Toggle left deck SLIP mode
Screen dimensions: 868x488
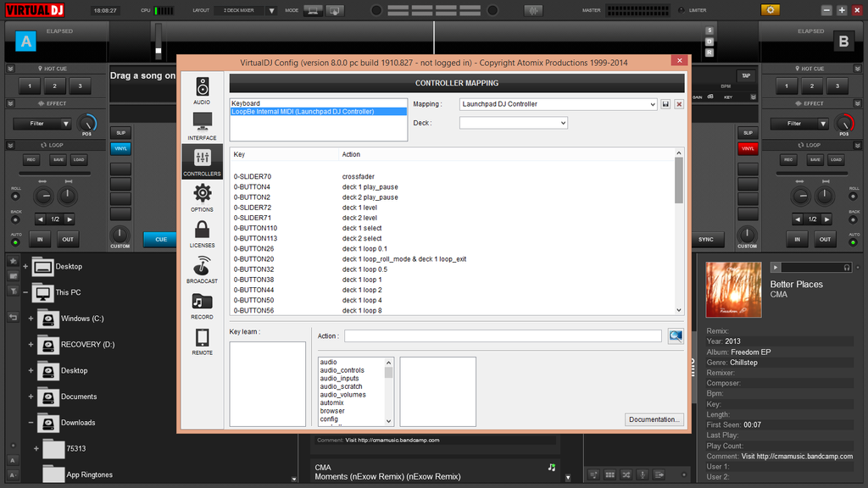click(x=120, y=133)
